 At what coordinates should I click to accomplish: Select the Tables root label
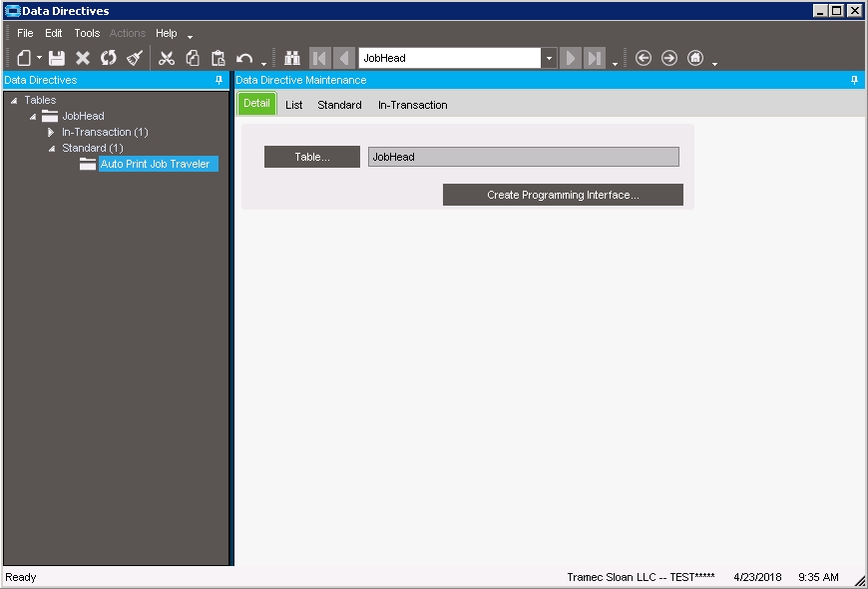[x=40, y=100]
